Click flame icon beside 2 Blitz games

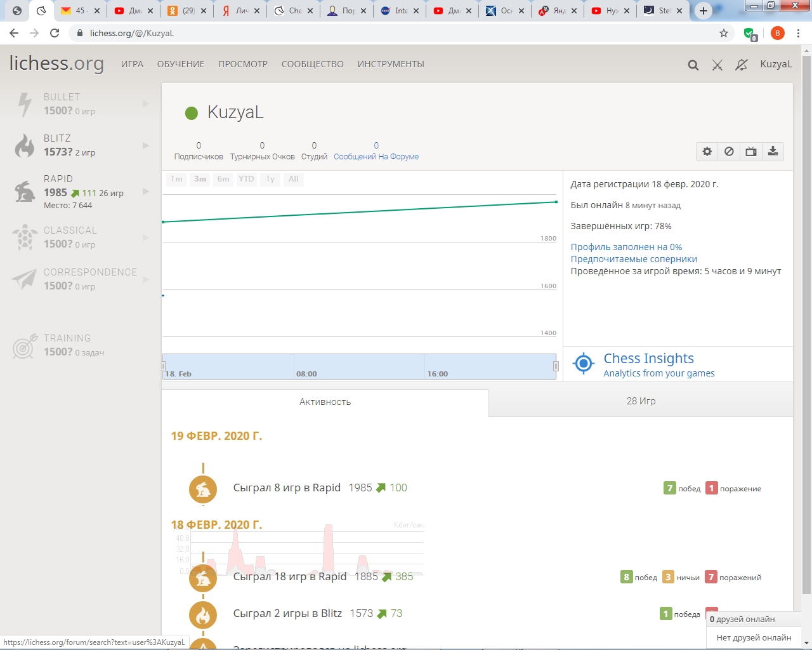point(203,615)
